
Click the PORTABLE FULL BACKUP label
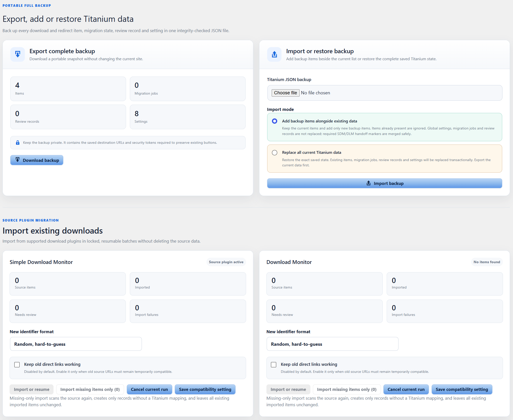point(27,6)
